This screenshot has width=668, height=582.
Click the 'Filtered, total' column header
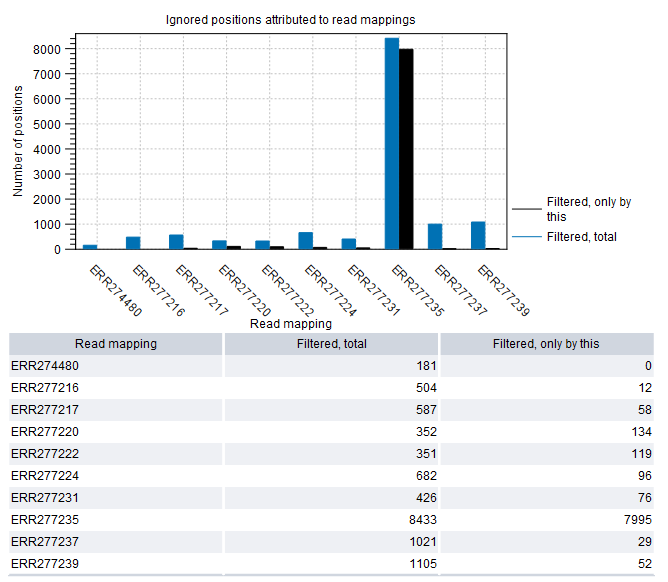point(331,344)
